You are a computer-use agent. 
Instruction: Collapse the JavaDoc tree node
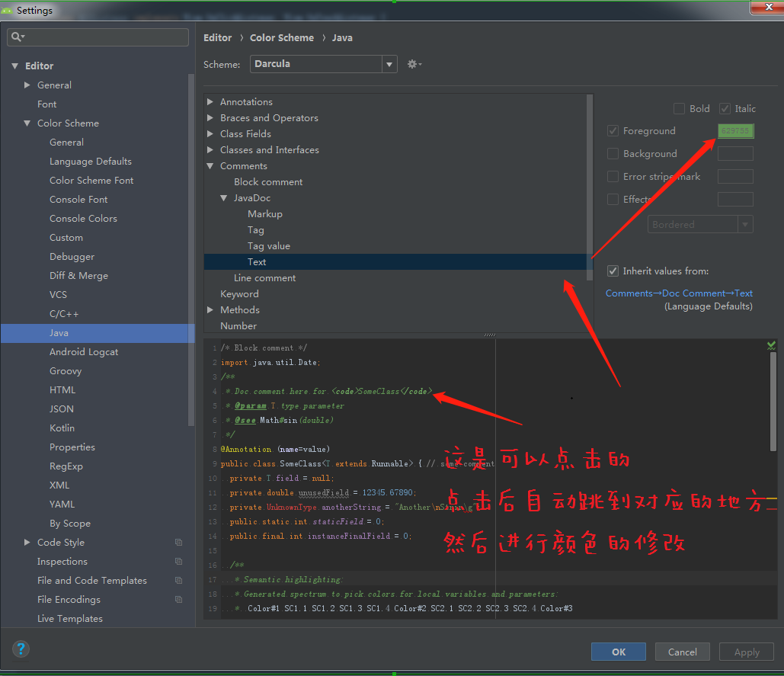(224, 198)
